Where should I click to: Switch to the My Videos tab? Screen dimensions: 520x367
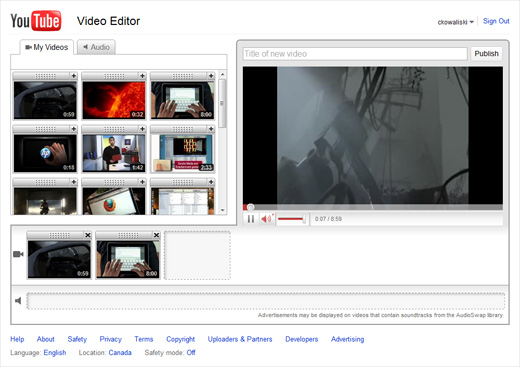(x=47, y=47)
